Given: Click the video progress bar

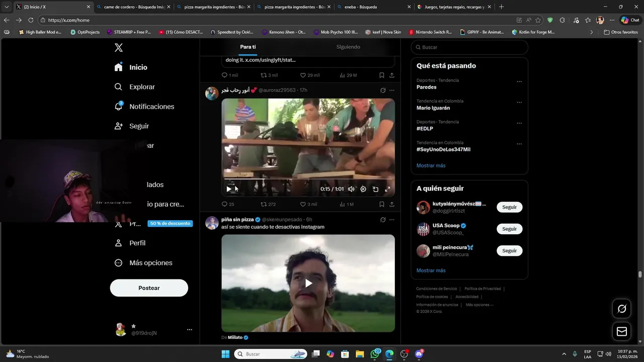Looking at the screenshot, I should pos(308,179).
